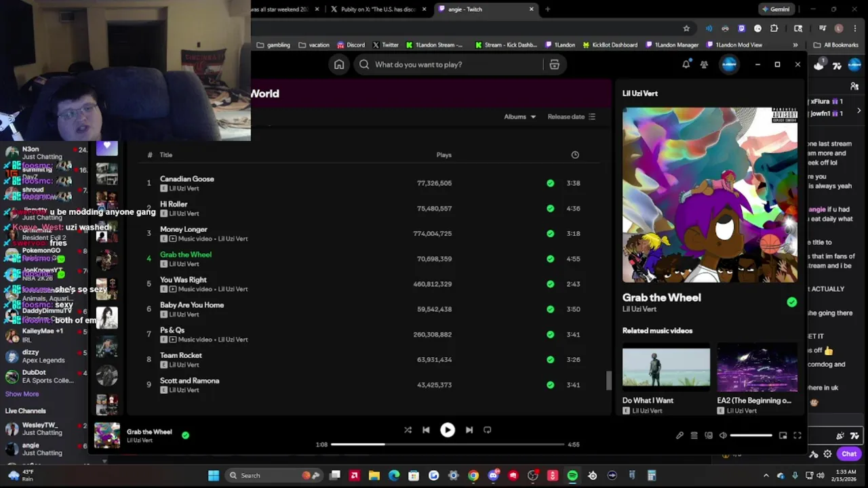Click the Gemini button in Chrome

pyautogui.click(x=776, y=9)
